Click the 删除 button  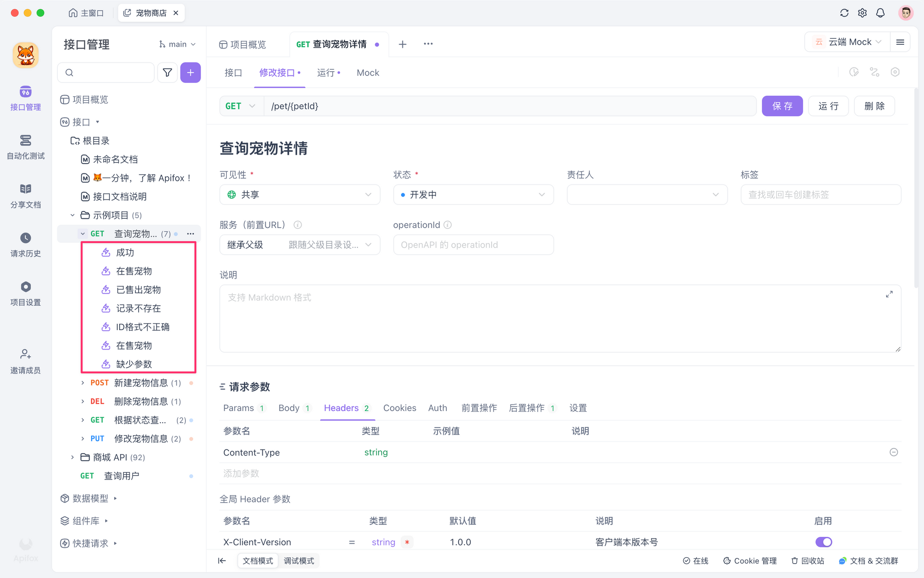874,106
